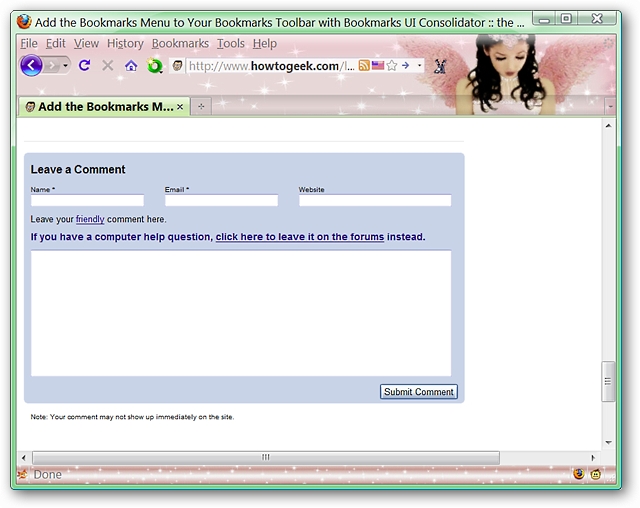Screen dimensions: 640x508
Task: Reload the page with the refresh icon
Action: pyautogui.click(x=84, y=65)
